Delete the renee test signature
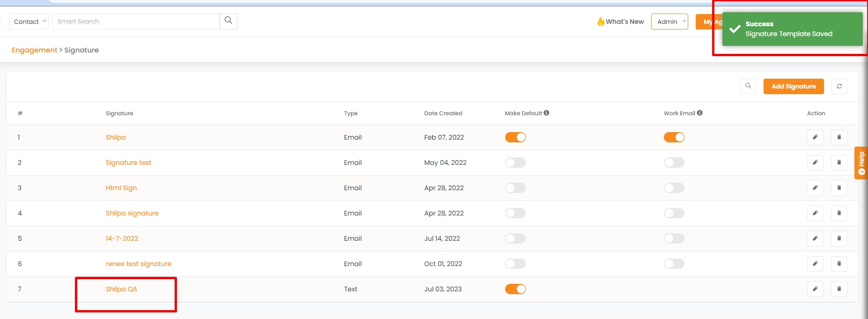868x319 pixels. (x=839, y=264)
